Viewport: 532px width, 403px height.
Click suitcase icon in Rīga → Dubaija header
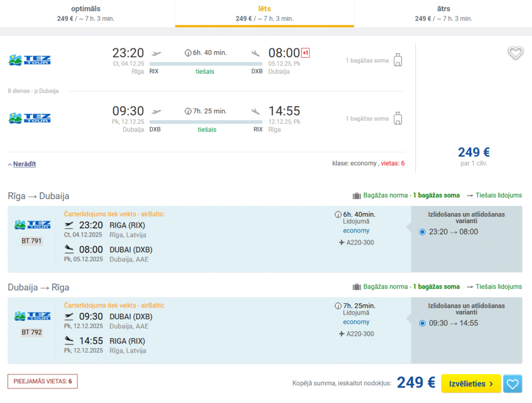tap(356, 196)
